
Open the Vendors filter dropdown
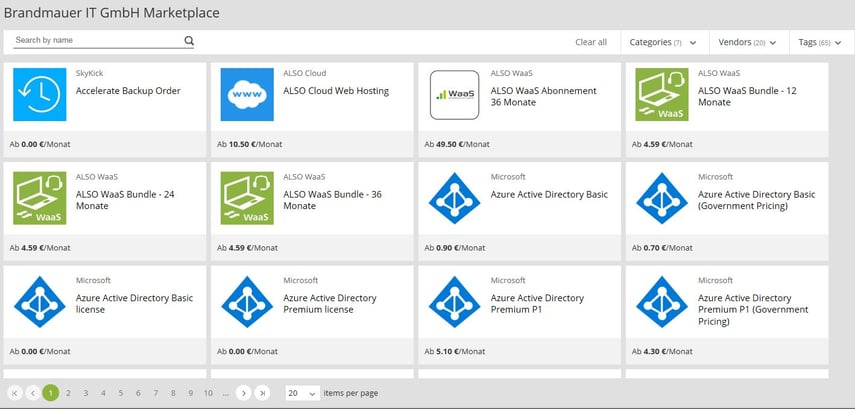(747, 43)
